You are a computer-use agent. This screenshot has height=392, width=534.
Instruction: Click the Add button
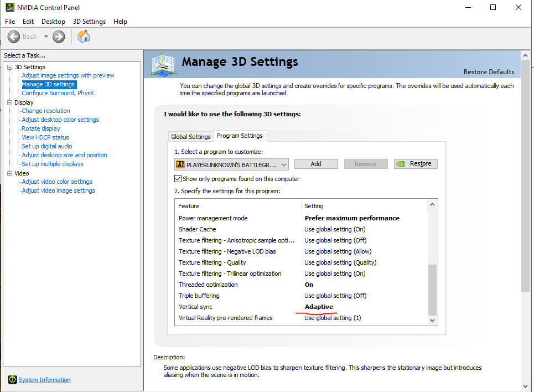(x=316, y=164)
